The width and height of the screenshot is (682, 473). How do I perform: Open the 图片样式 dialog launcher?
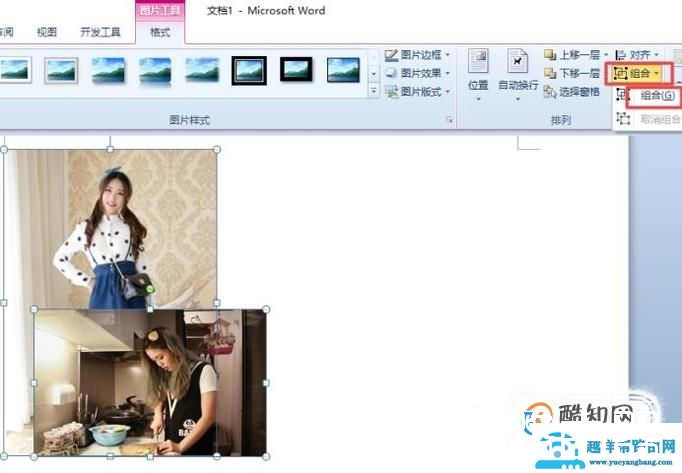[x=448, y=121]
